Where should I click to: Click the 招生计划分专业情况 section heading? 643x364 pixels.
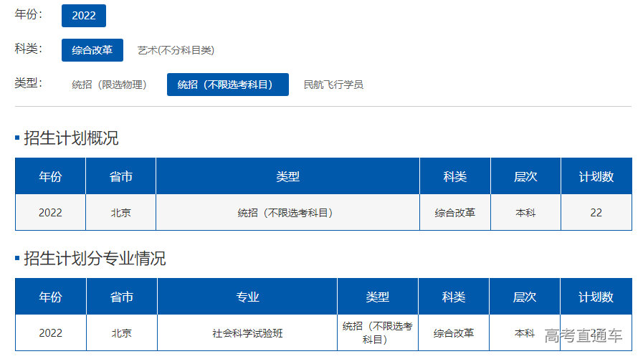pos(95,259)
